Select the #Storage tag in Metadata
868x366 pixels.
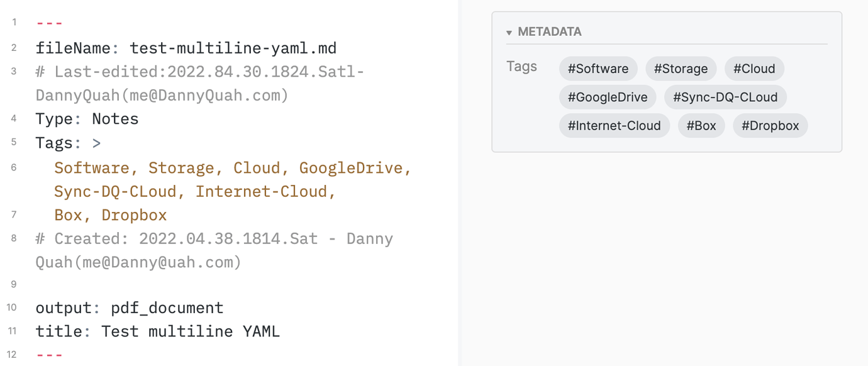pyautogui.click(x=681, y=69)
